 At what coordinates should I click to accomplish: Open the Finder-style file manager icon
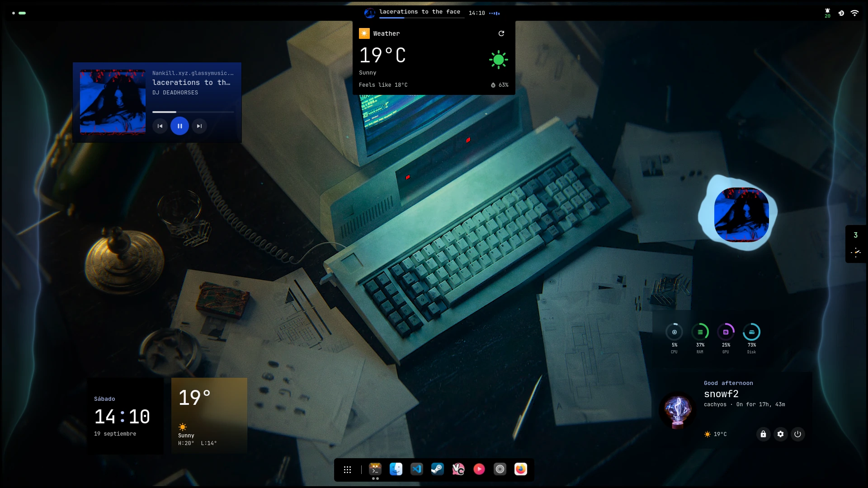coord(396,469)
